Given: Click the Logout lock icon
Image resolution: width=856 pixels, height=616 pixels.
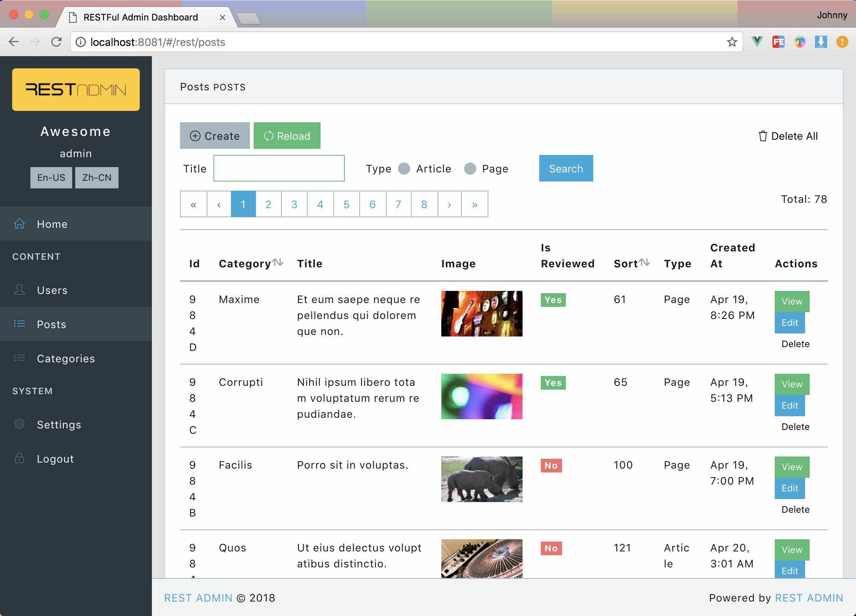Looking at the screenshot, I should [x=19, y=458].
